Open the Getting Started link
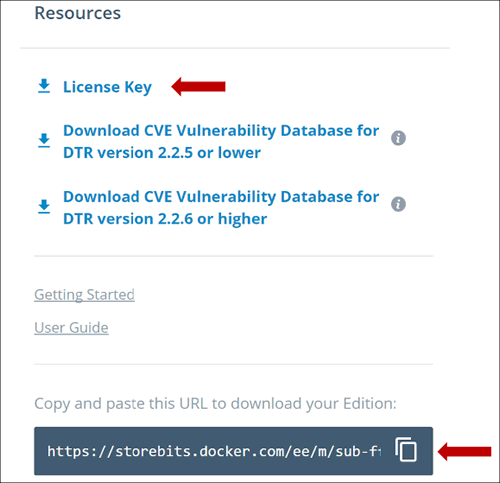The width and height of the screenshot is (500, 483). pyautogui.click(x=84, y=295)
